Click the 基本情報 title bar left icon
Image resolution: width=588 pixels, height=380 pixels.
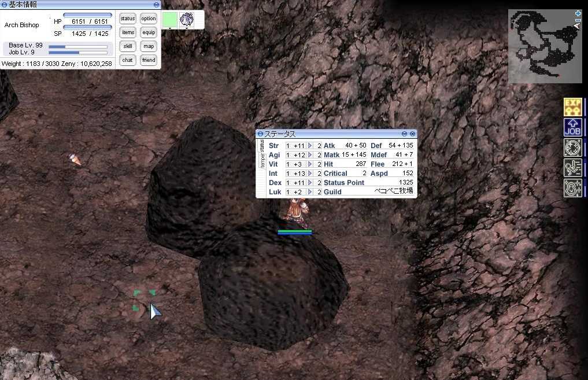click(x=4, y=5)
